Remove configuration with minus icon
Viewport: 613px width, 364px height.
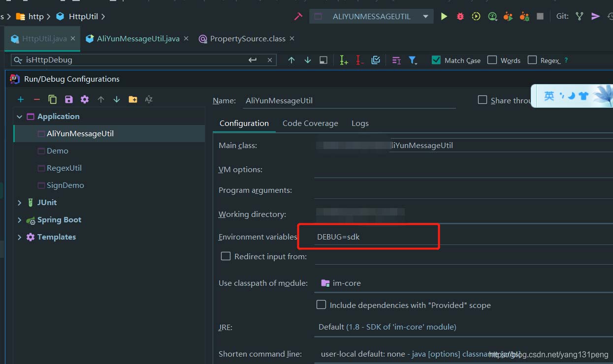[36, 99]
